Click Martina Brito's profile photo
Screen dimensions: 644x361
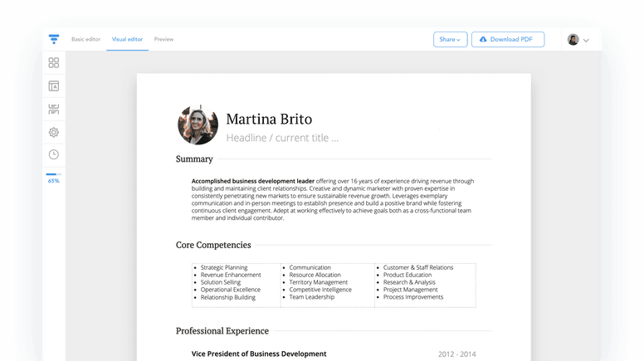tap(198, 125)
